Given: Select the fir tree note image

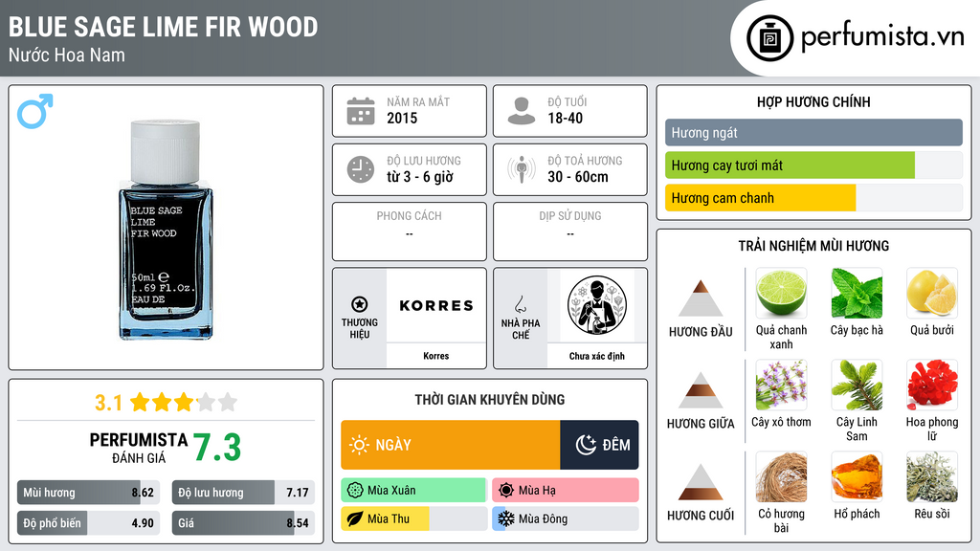Looking at the screenshot, I should [x=857, y=385].
